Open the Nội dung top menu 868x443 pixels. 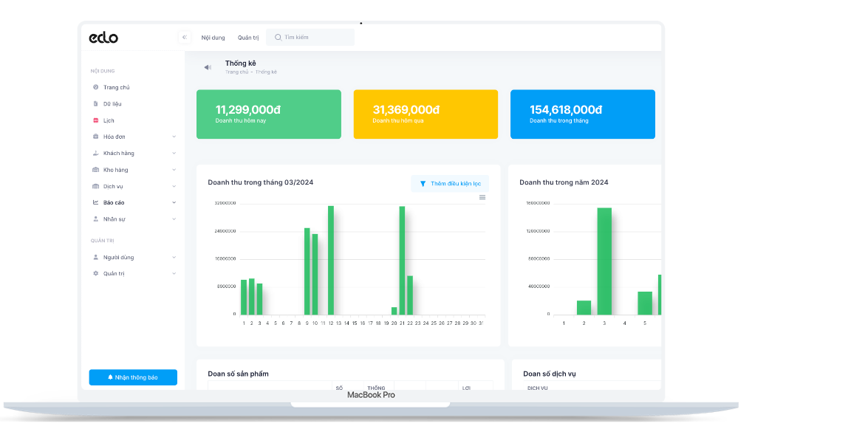click(213, 38)
